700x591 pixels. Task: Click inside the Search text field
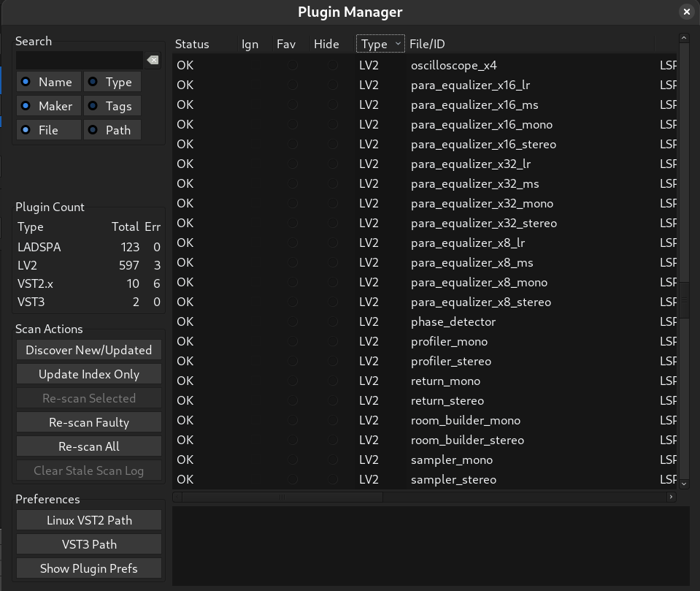(79, 60)
